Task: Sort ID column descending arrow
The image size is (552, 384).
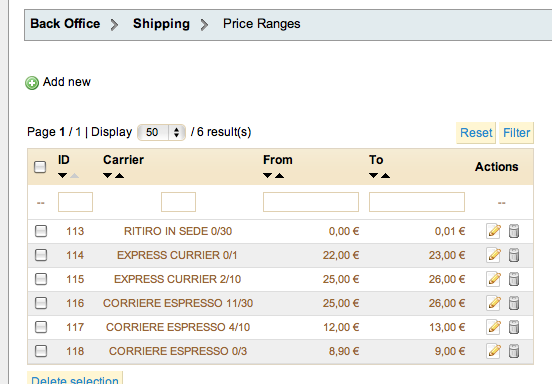Action: pos(63,175)
